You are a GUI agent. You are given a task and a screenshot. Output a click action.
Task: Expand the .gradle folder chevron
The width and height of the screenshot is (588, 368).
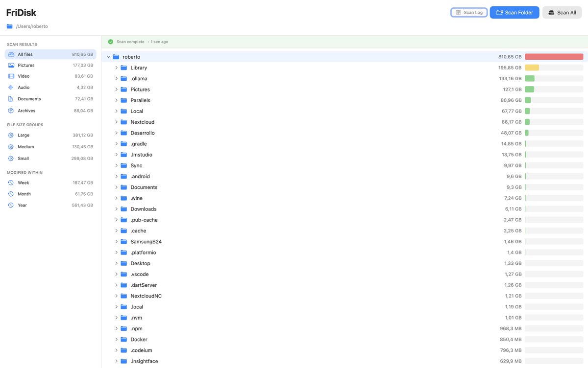[x=117, y=144]
